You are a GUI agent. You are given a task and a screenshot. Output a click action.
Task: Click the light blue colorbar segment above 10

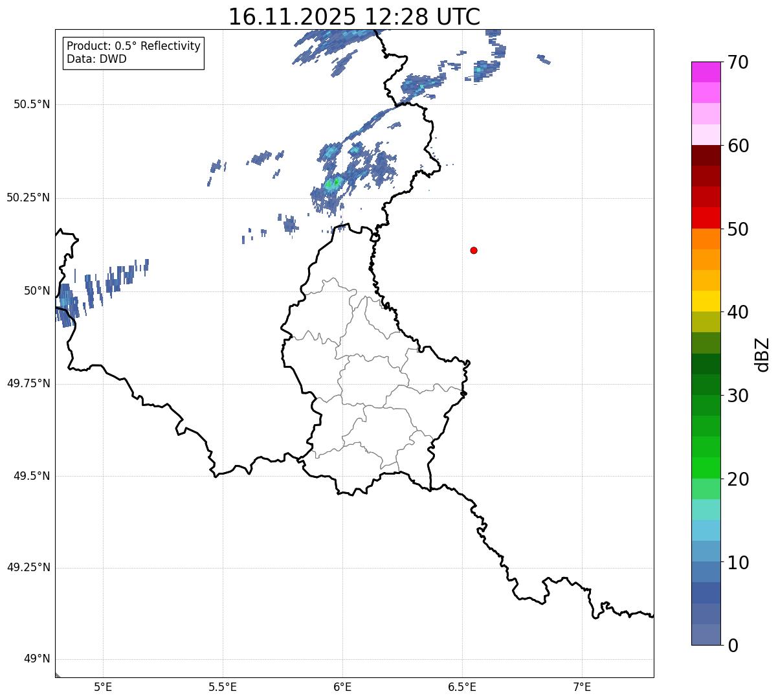706,530
